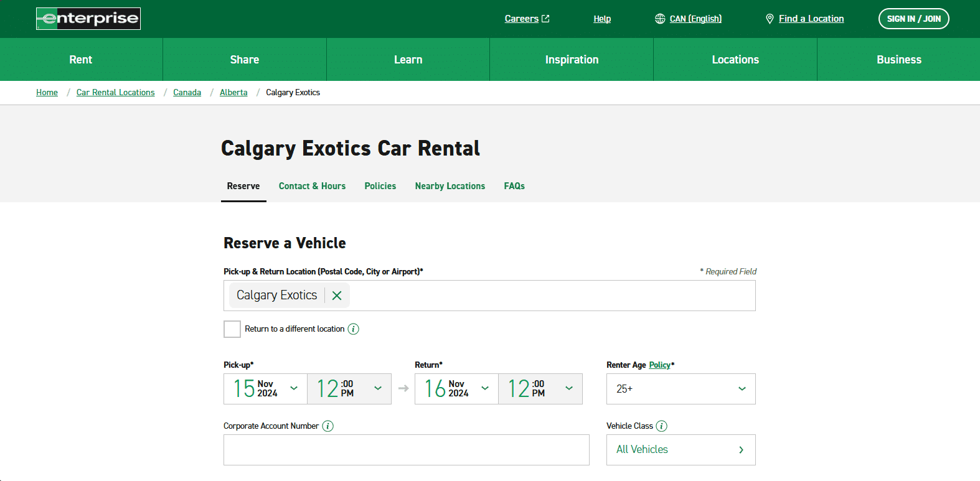Image resolution: width=980 pixels, height=481 pixels.
Task: Remove Calgary Exotics location with the X icon
Action: click(x=337, y=296)
